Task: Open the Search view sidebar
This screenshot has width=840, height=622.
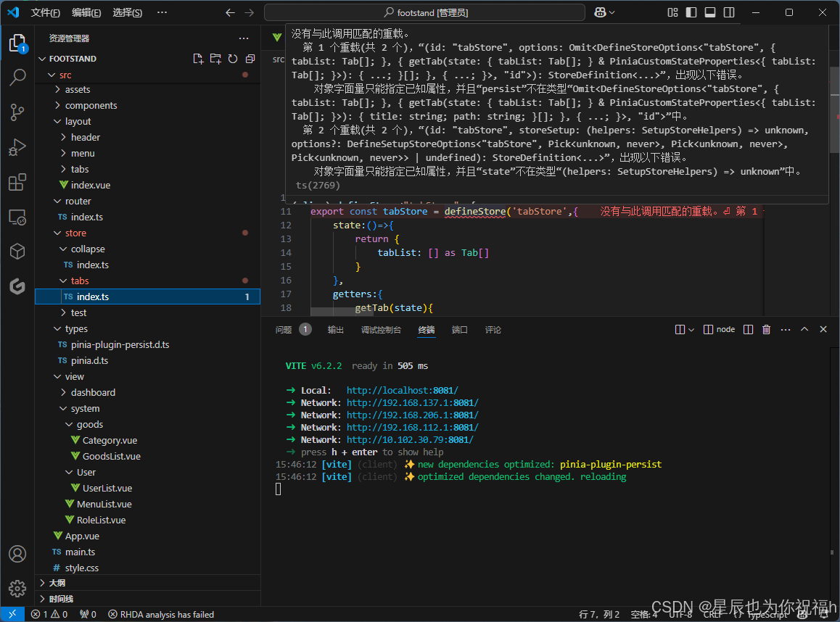Action: pyautogui.click(x=17, y=78)
